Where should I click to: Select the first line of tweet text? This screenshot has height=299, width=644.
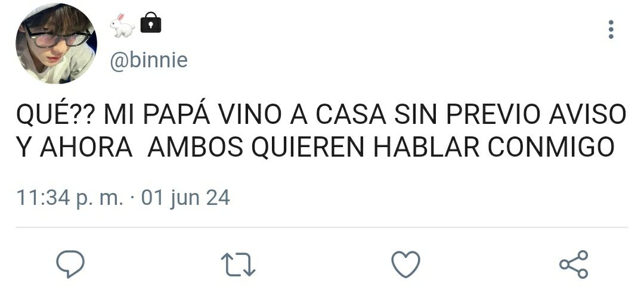321,114
